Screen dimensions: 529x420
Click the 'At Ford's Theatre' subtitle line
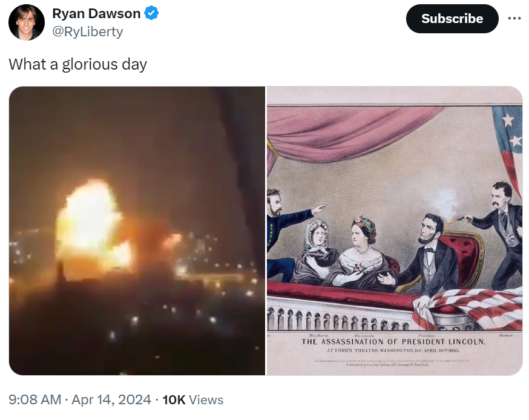pos(393,350)
